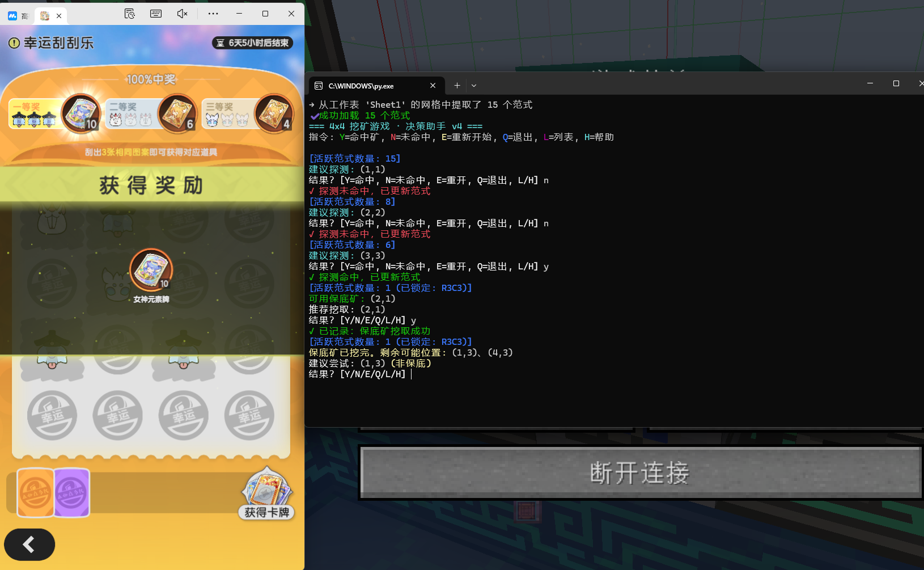This screenshot has width=924, height=570.
Task: Click the 6天5小时后结束 countdown badge
Action: pyautogui.click(x=253, y=43)
